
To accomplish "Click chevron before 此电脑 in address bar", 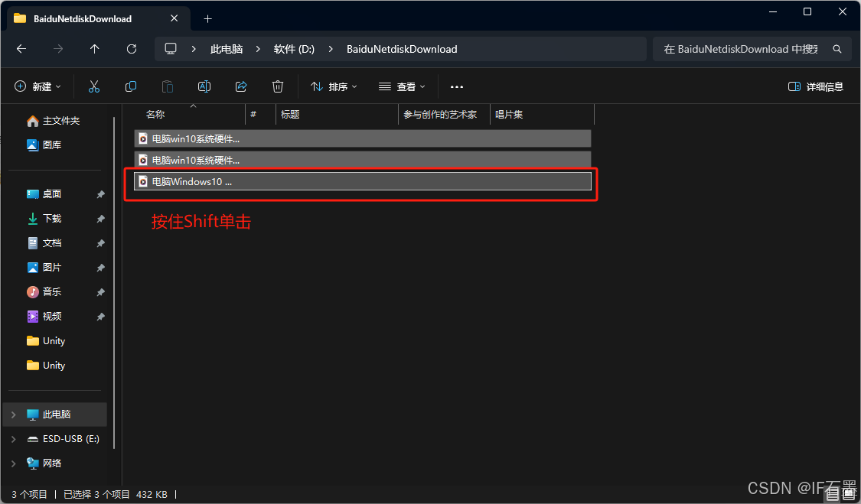I will coord(194,49).
